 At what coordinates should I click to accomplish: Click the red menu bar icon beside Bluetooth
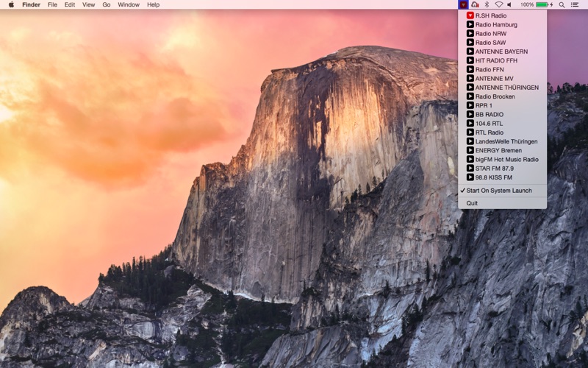pyautogui.click(x=475, y=4)
